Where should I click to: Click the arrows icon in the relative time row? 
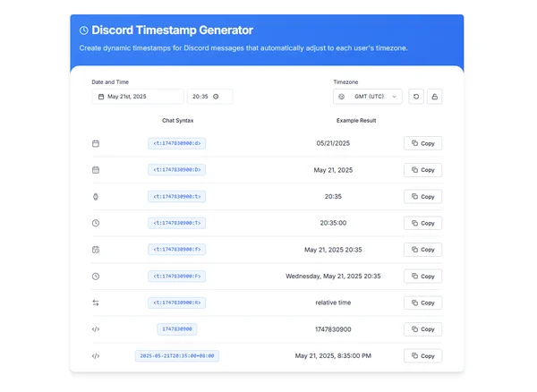[x=96, y=303]
